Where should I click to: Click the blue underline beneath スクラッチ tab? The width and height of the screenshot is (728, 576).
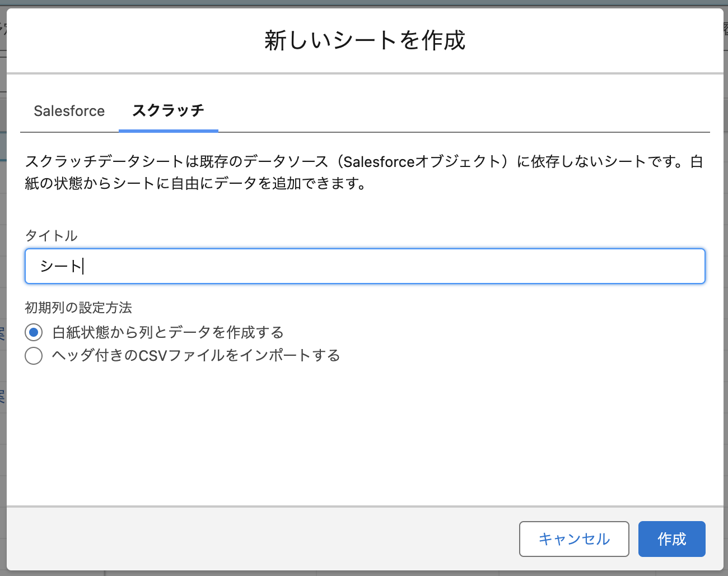click(168, 131)
